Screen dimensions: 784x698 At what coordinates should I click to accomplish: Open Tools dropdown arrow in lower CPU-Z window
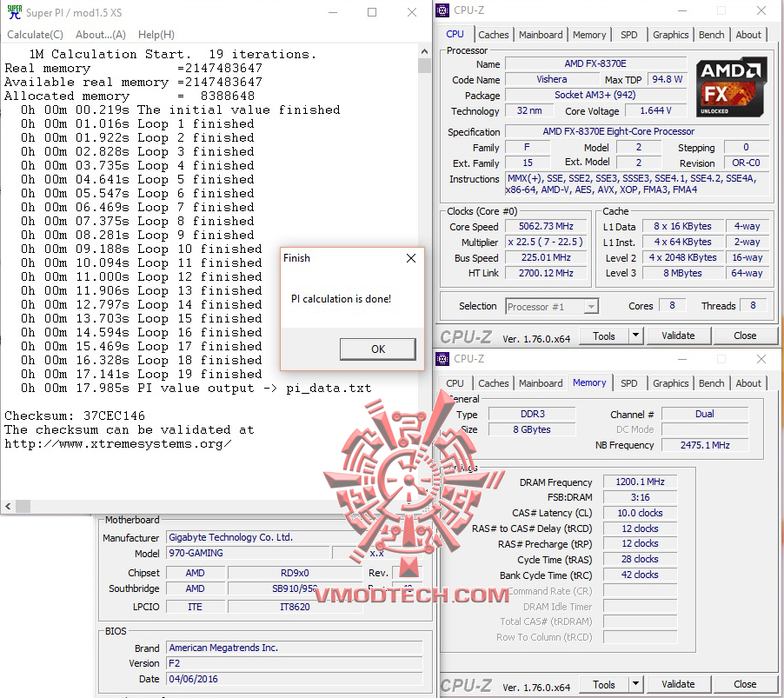click(635, 683)
